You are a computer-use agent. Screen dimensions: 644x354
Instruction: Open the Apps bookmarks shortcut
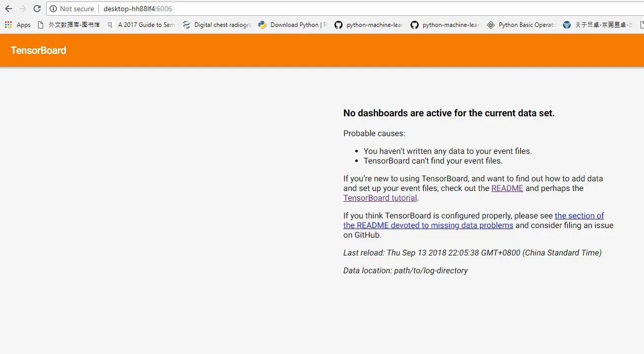tap(18, 24)
